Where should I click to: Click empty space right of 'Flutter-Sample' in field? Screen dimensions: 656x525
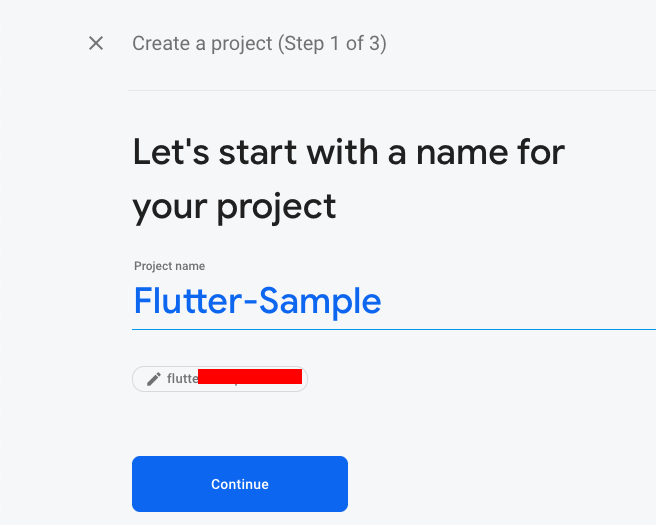click(x=520, y=301)
